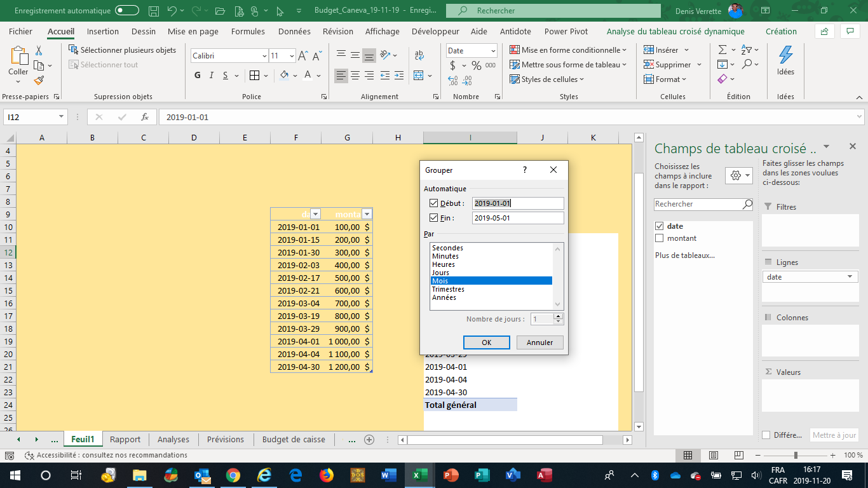The image size is (868, 488).
Task: Click the Bold formatting icon
Action: 197,76
